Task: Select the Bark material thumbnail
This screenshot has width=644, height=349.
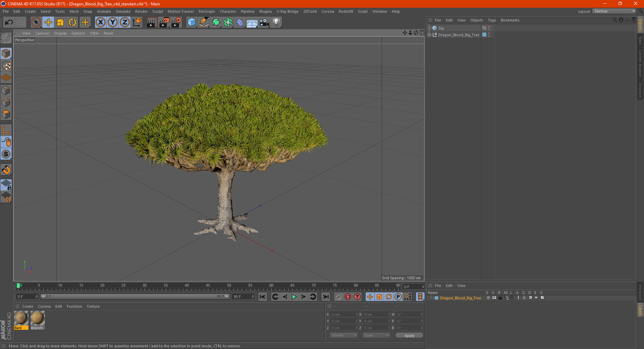Action: click(21, 320)
